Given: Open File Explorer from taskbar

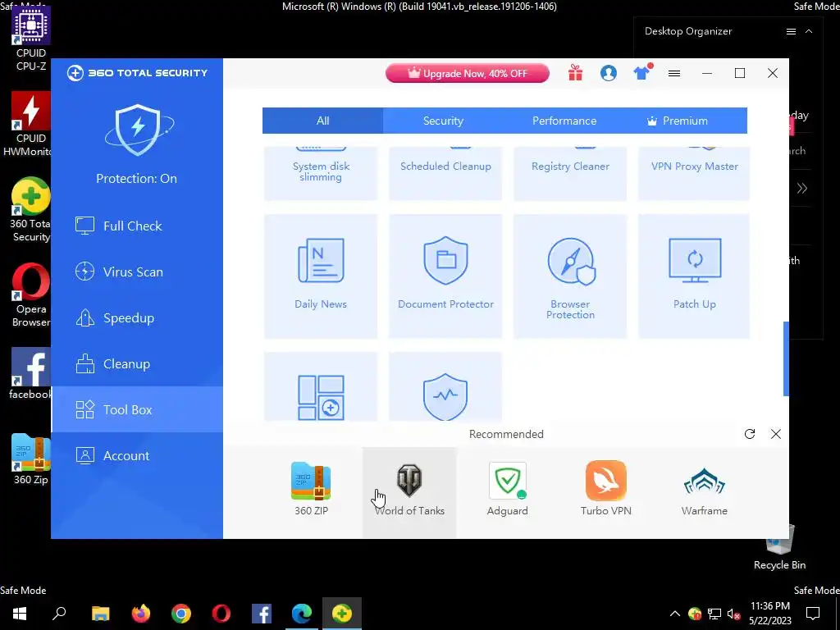Looking at the screenshot, I should tap(100, 614).
